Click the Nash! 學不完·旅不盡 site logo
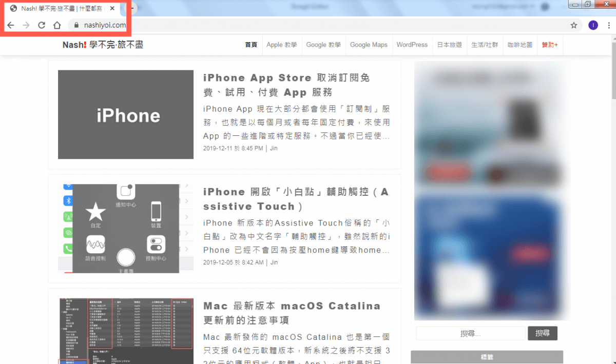The height and width of the screenshot is (364, 616). (x=103, y=45)
